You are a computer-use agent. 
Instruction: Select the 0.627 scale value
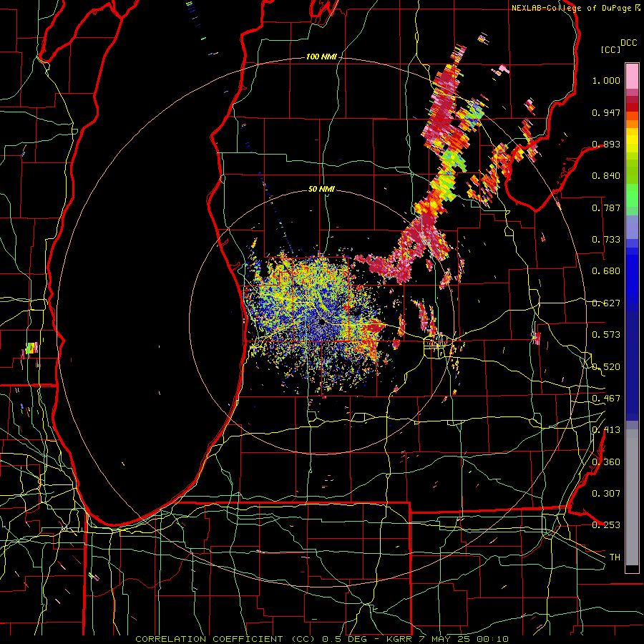(x=606, y=303)
